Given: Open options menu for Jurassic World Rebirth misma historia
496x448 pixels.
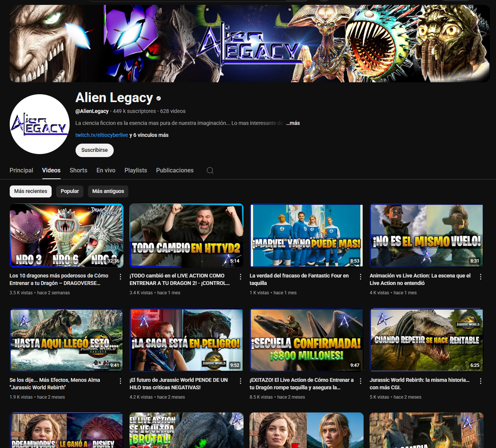Looking at the screenshot, I should pyautogui.click(x=481, y=381).
